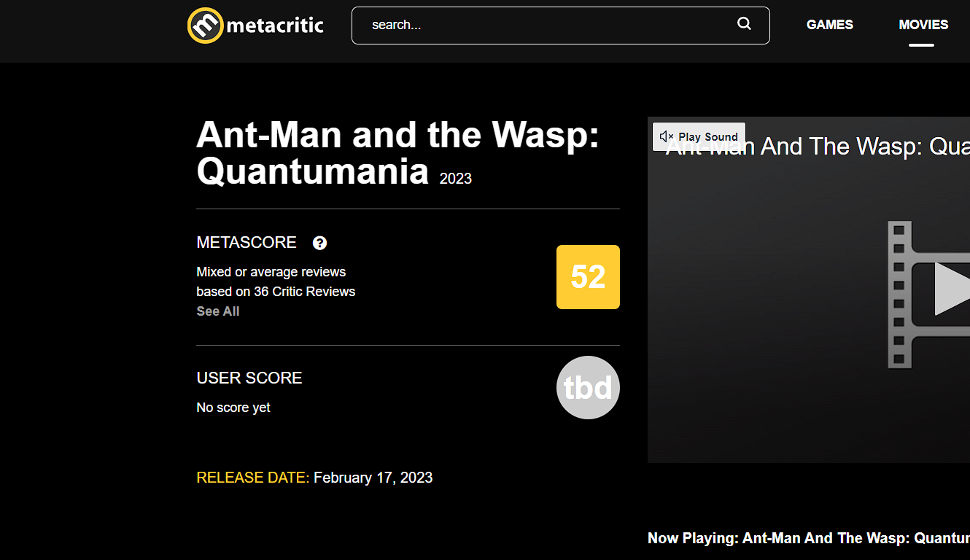Open the See All critic reviews link

[217, 311]
